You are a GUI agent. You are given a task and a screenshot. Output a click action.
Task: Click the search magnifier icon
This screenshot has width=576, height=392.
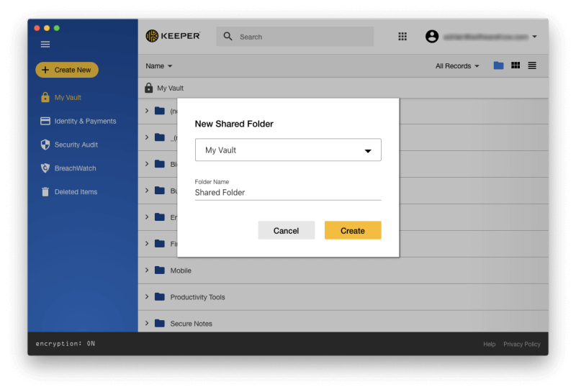(x=228, y=37)
